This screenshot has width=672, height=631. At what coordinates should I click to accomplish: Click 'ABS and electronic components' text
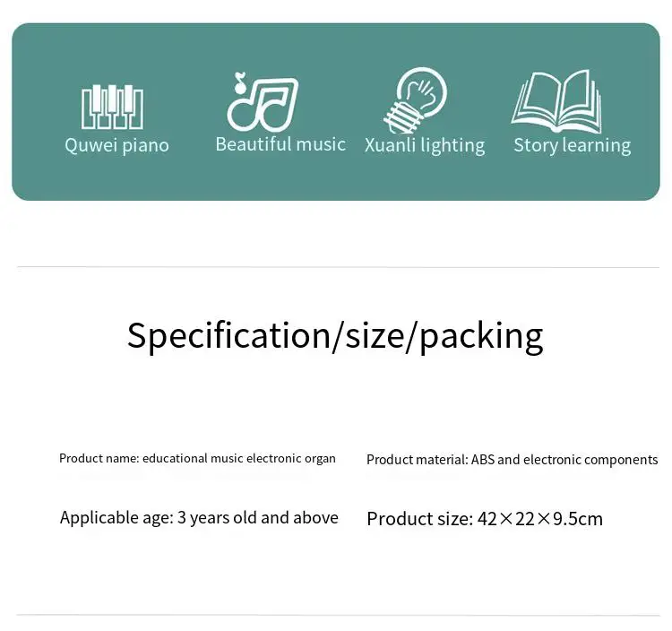564,460
